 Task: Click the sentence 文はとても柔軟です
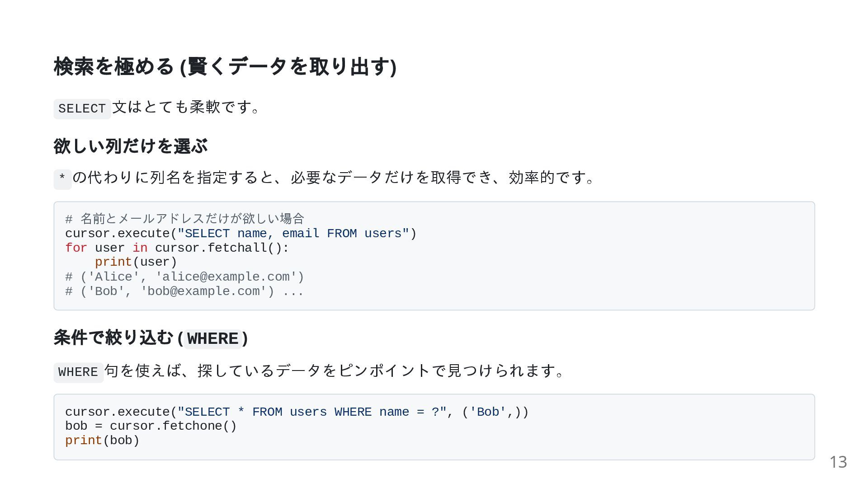187,108
